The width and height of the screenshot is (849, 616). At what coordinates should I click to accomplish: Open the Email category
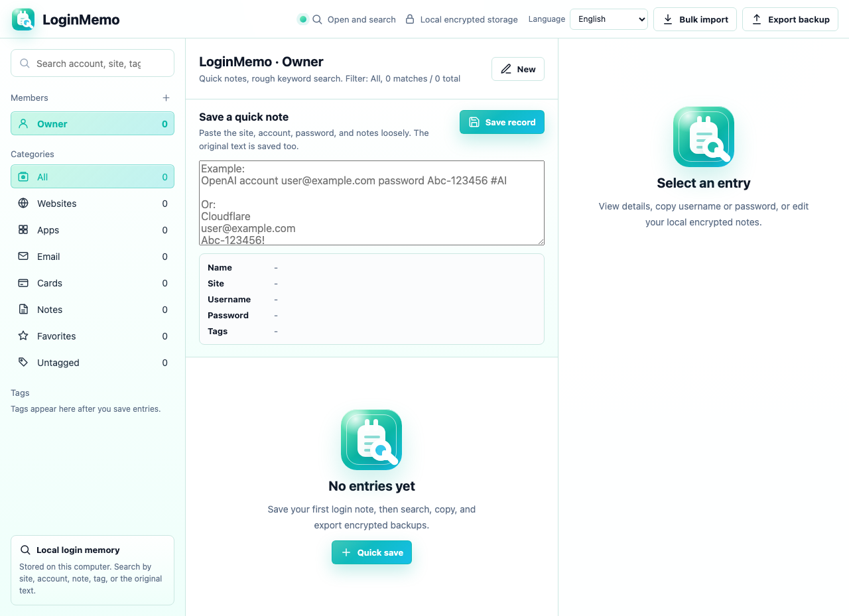[x=92, y=256]
